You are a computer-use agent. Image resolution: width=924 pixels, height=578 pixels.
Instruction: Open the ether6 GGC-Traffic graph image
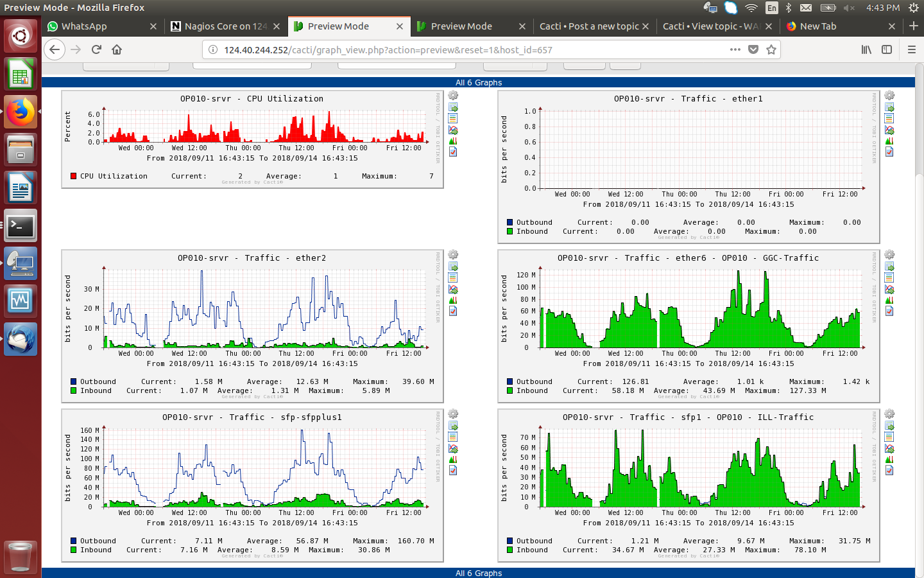point(689,326)
